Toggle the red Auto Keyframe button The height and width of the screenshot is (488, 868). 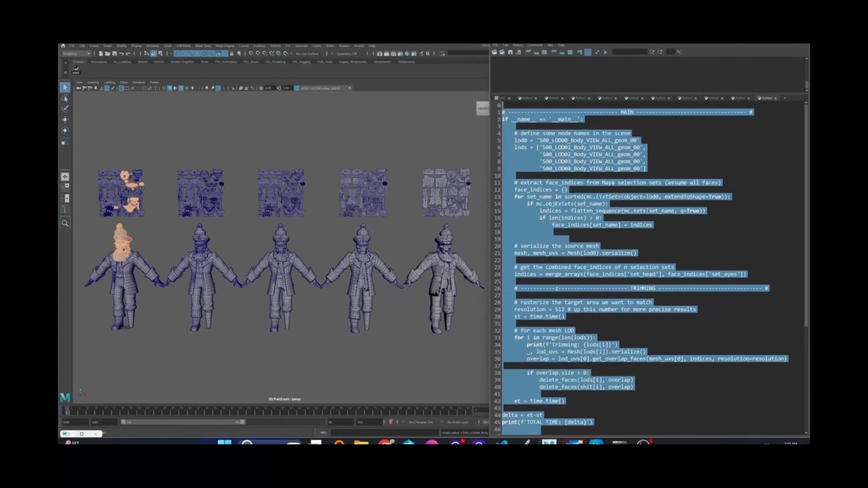(x=391, y=422)
